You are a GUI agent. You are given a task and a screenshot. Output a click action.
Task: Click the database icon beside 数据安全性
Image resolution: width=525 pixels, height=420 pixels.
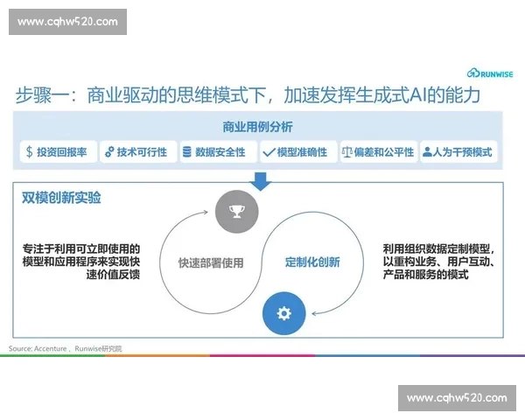(187, 152)
